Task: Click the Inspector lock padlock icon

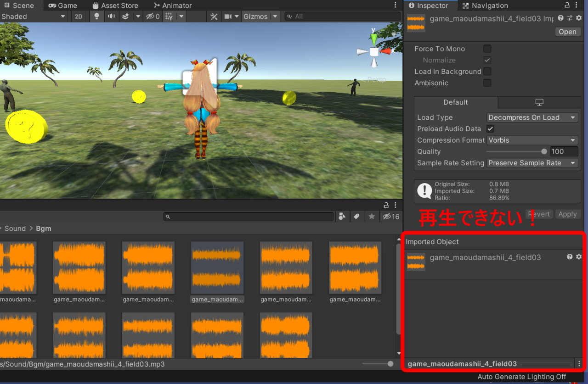Action: point(567,5)
